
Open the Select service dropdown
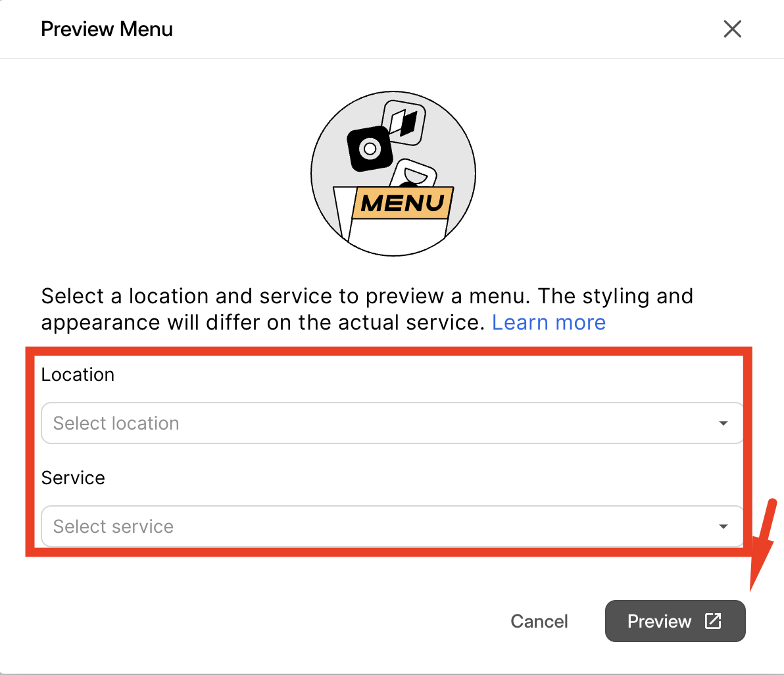click(392, 526)
